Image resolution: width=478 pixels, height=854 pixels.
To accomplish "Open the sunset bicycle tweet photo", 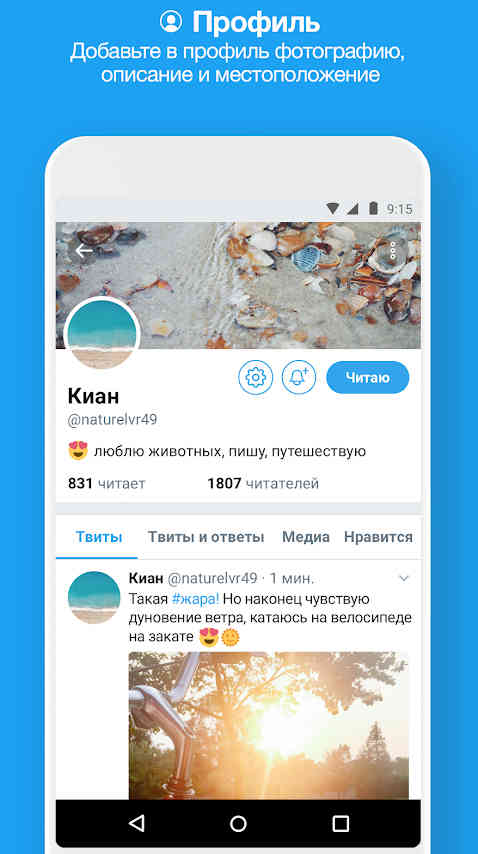I will click(269, 725).
